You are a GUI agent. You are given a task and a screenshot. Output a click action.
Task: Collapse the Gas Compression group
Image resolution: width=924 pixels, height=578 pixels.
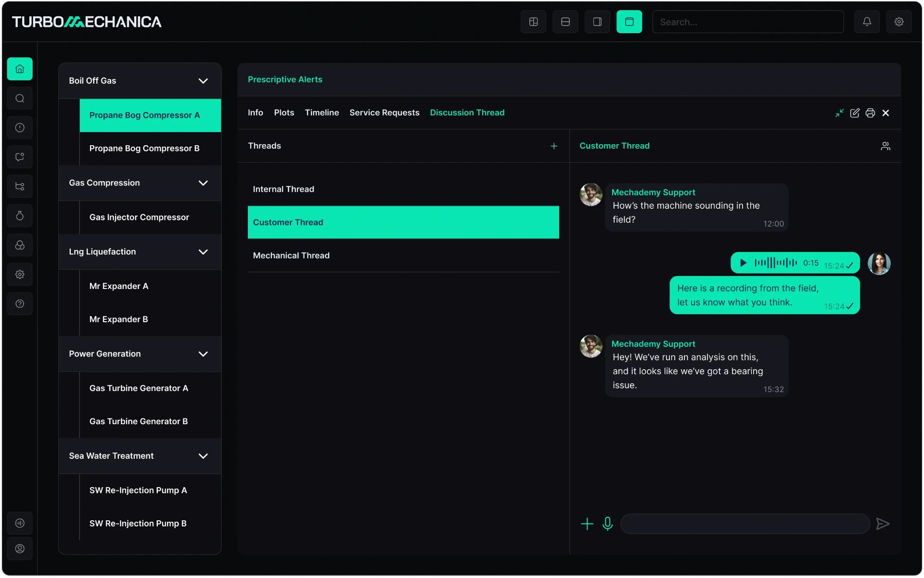203,183
